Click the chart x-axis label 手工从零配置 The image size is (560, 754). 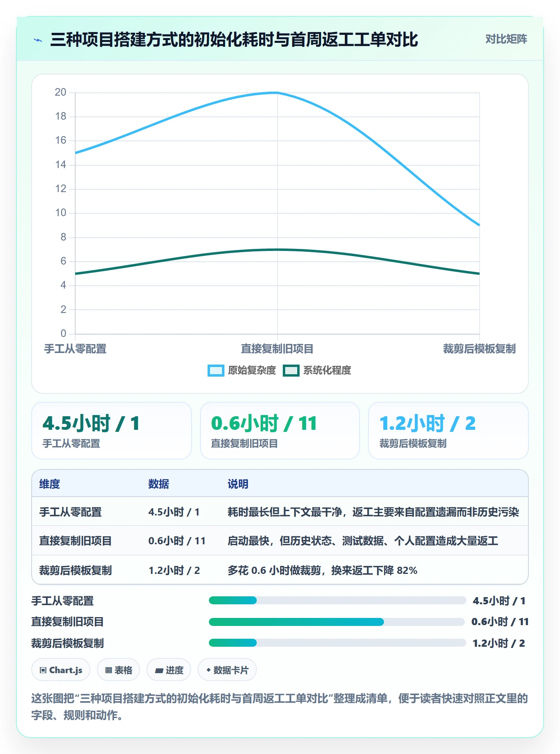[75, 349]
